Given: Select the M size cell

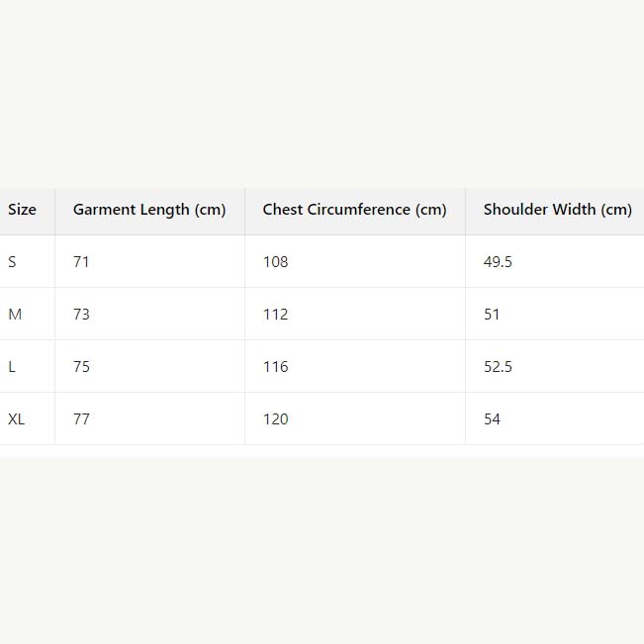Looking at the screenshot, I should [x=15, y=315].
